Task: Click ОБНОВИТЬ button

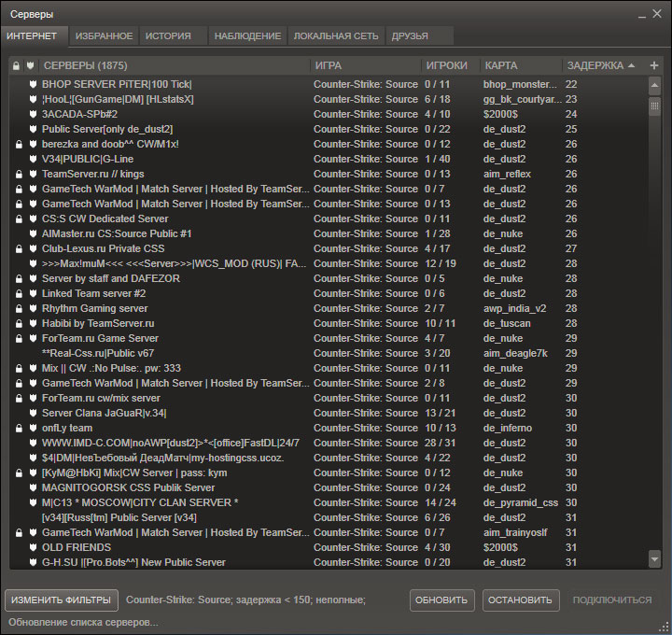Action: coord(441,600)
